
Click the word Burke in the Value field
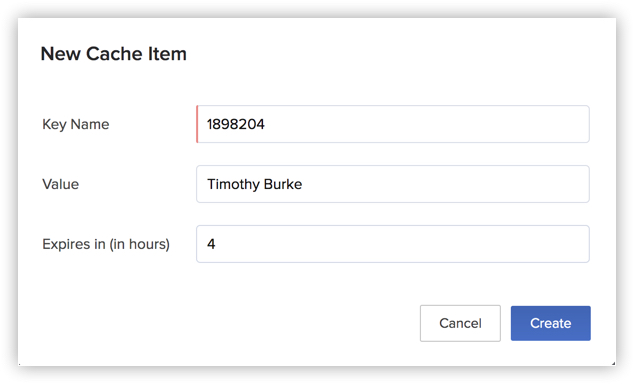[x=283, y=184]
